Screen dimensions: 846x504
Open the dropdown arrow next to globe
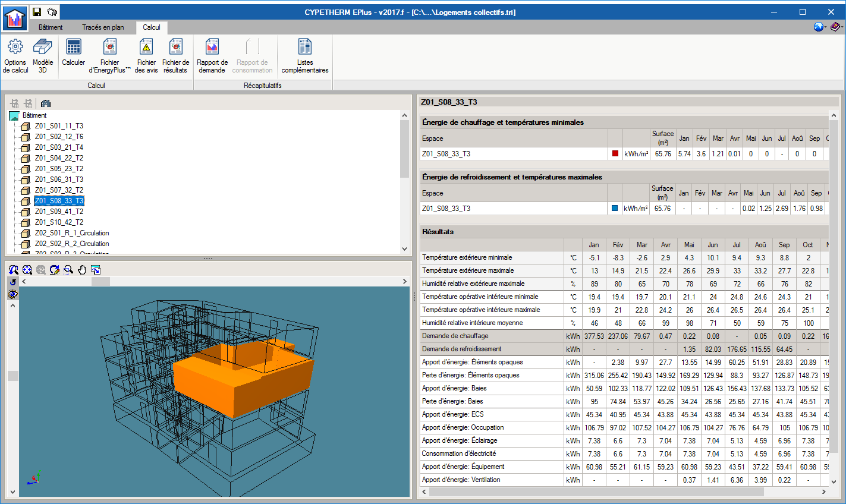[x=825, y=27]
